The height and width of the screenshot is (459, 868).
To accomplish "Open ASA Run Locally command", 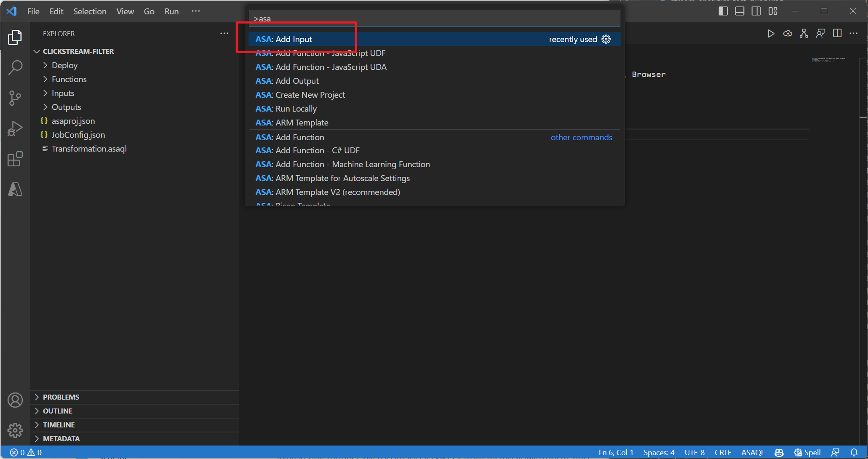I will click(x=287, y=109).
